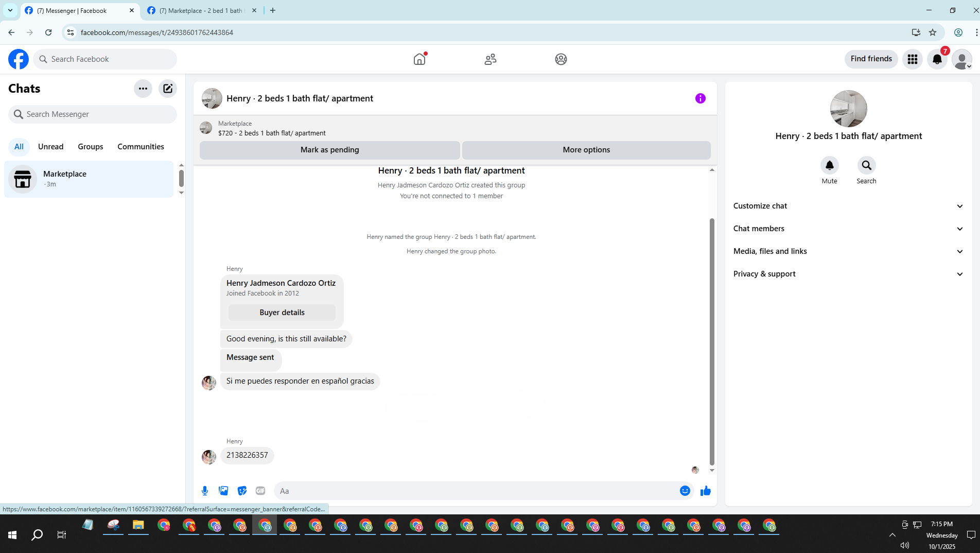The image size is (980, 553).
Task: Click message 'Si me puedes responder en español gracias'
Action: (x=300, y=381)
